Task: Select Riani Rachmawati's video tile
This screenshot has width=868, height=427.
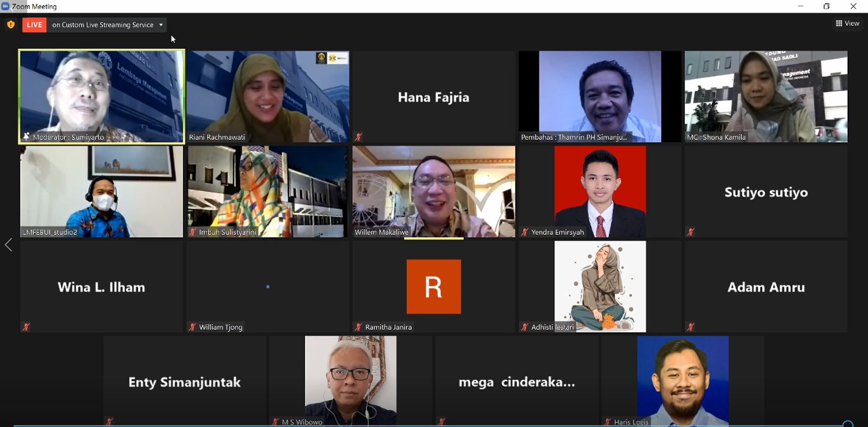Action: coord(267,96)
